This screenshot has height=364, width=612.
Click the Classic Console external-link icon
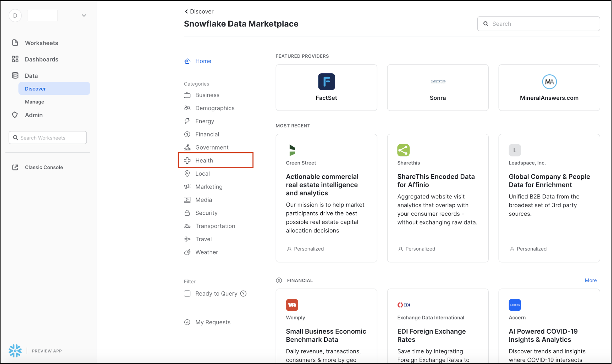click(15, 167)
